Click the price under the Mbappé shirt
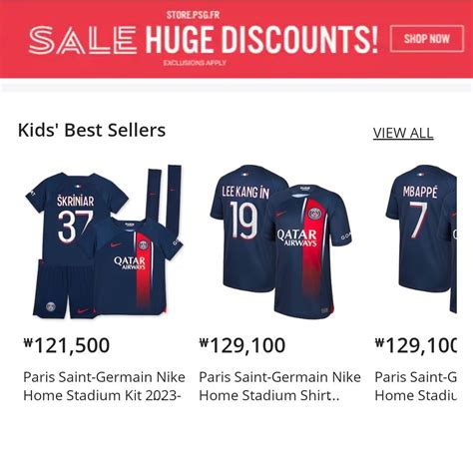The image size is (473, 476). coord(415,345)
